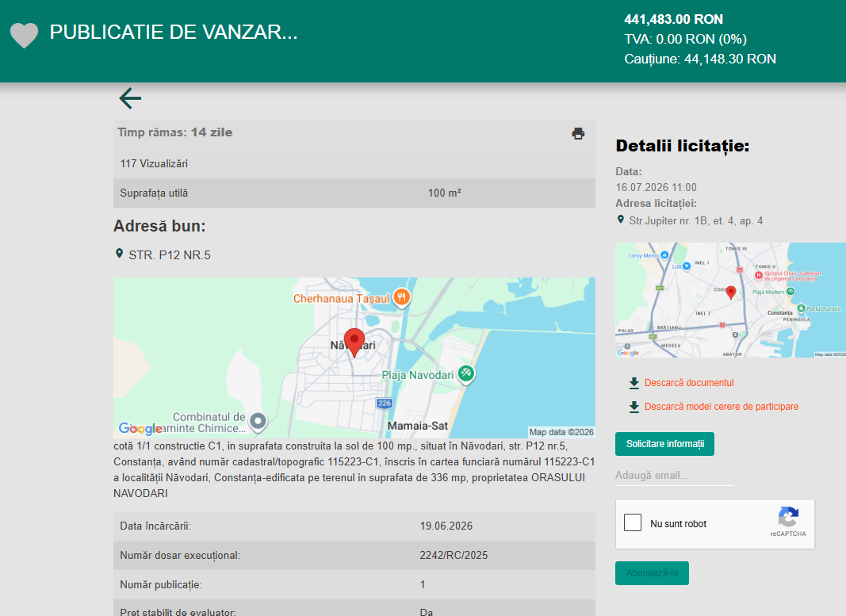Open Descarcă model cerere de participare

[722, 407]
